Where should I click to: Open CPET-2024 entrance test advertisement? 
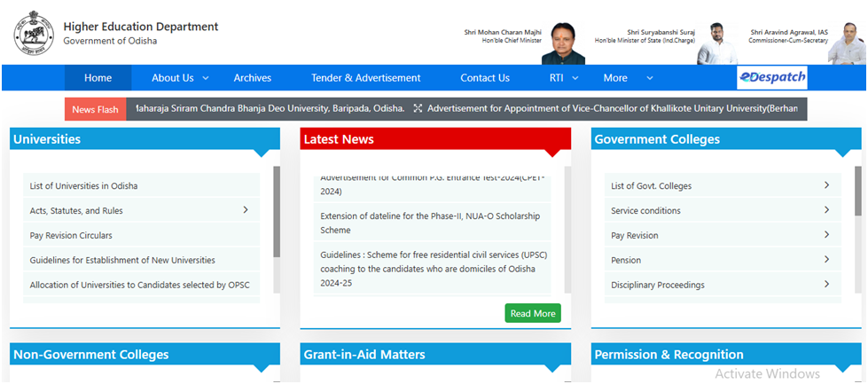point(433,184)
